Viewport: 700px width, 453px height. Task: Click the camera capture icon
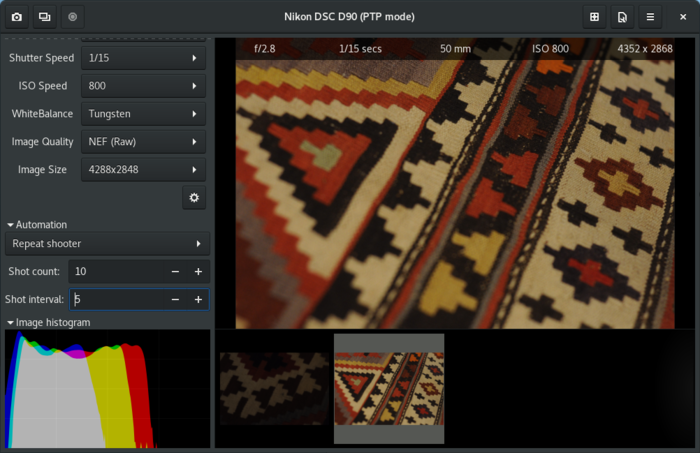coord(17,17)
